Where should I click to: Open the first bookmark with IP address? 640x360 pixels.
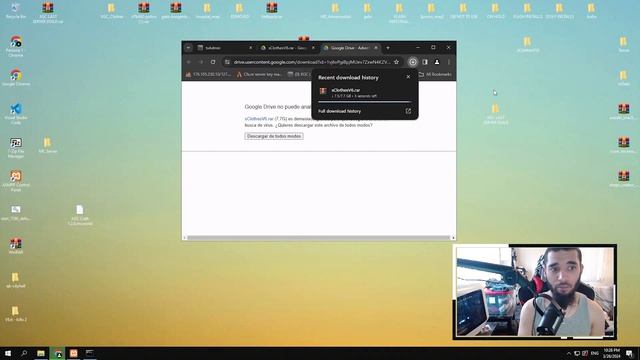[208, 74]
